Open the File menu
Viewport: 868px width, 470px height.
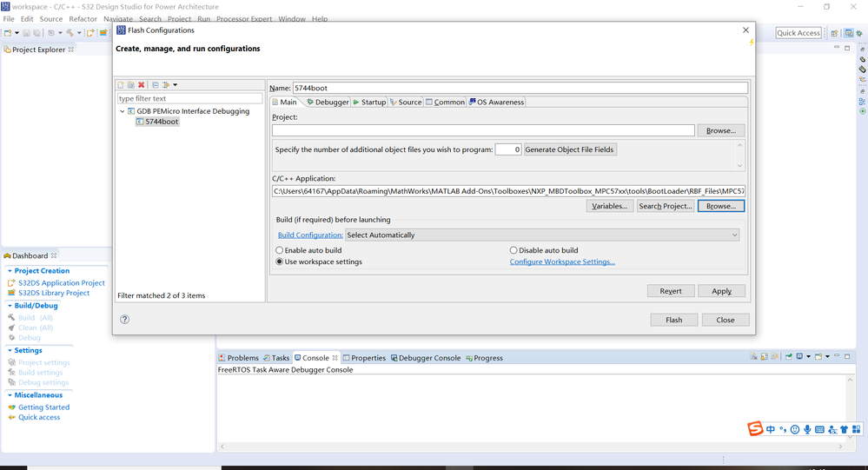tap(9, 19)
